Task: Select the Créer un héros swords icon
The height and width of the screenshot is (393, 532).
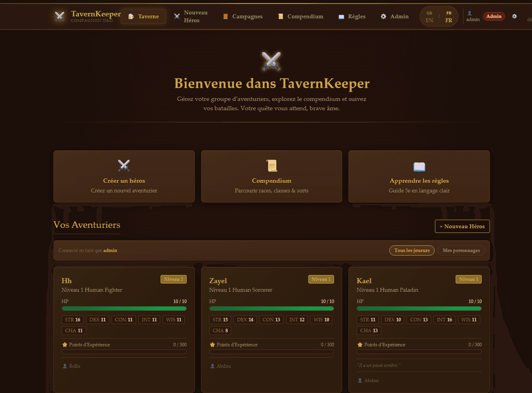Action: [124, 165]
